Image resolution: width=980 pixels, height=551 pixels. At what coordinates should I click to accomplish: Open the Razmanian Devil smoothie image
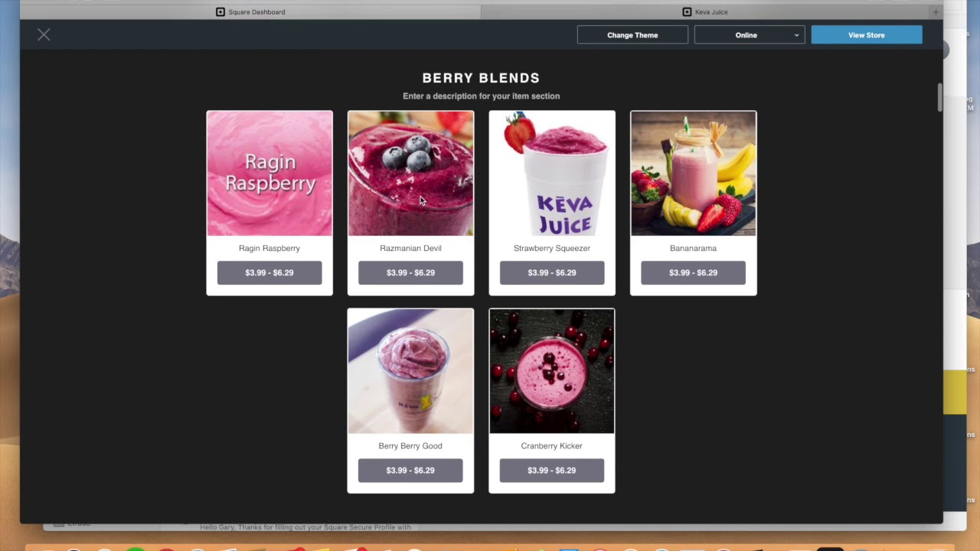(x=410, y=174)
